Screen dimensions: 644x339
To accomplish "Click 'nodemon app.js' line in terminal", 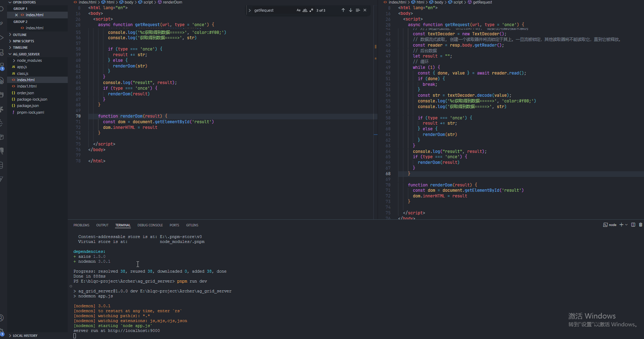I will pos(96,296).
